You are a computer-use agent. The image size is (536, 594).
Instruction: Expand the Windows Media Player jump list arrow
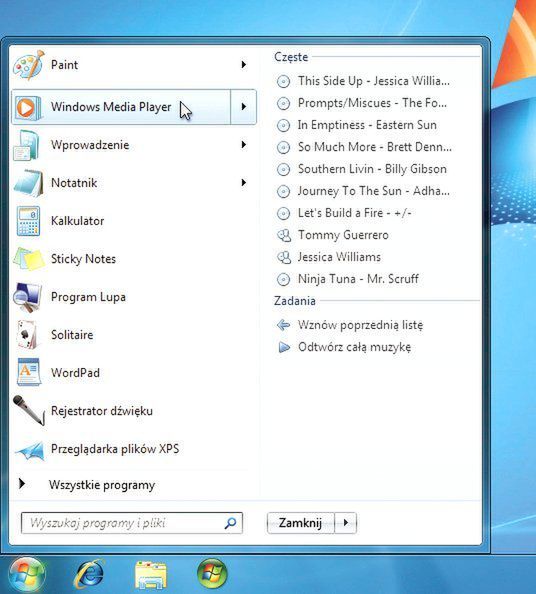point(244,107)
